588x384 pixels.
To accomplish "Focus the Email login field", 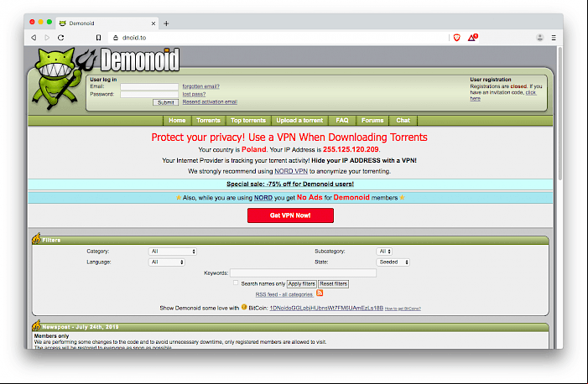I will [x=149, y=86].
